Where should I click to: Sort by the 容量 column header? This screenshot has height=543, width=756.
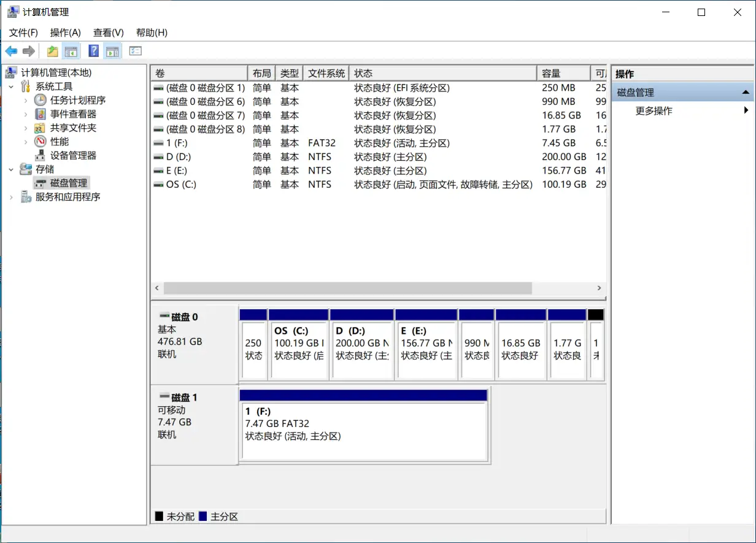pos(561,74)
